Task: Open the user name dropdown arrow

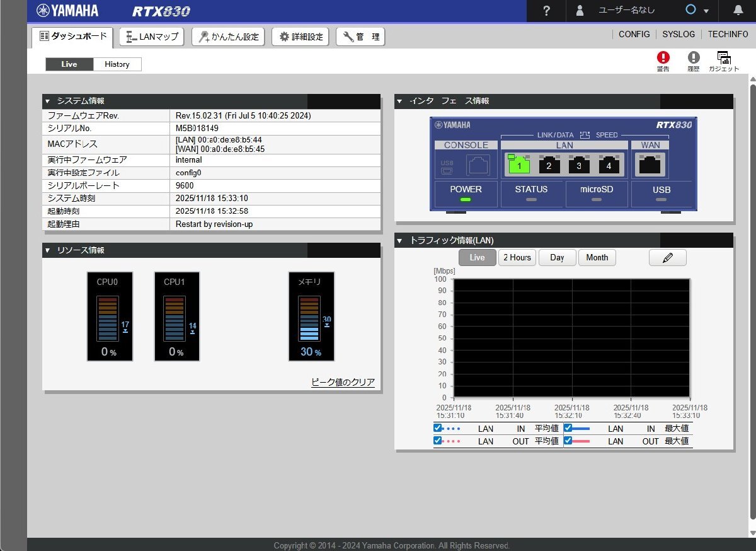Action: pyautogui.click(x=706, y=11)
